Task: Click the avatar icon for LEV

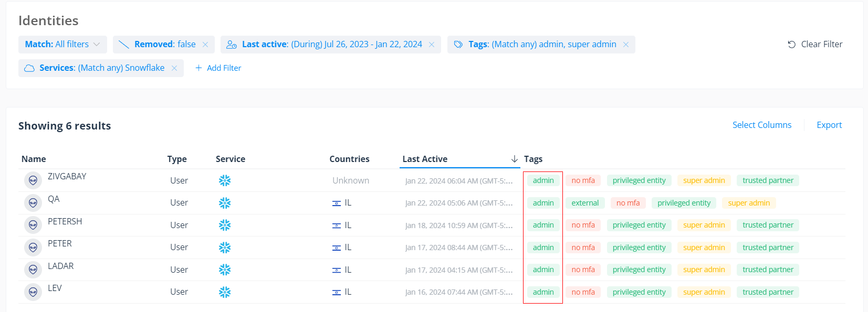Action: coord(33,292)
